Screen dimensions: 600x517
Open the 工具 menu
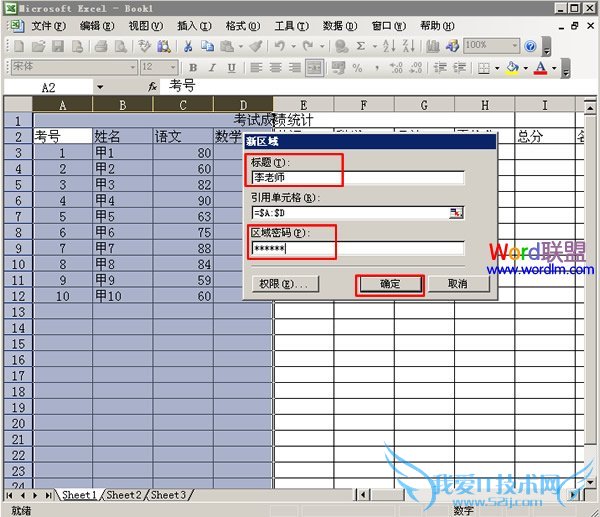[291, 26]
